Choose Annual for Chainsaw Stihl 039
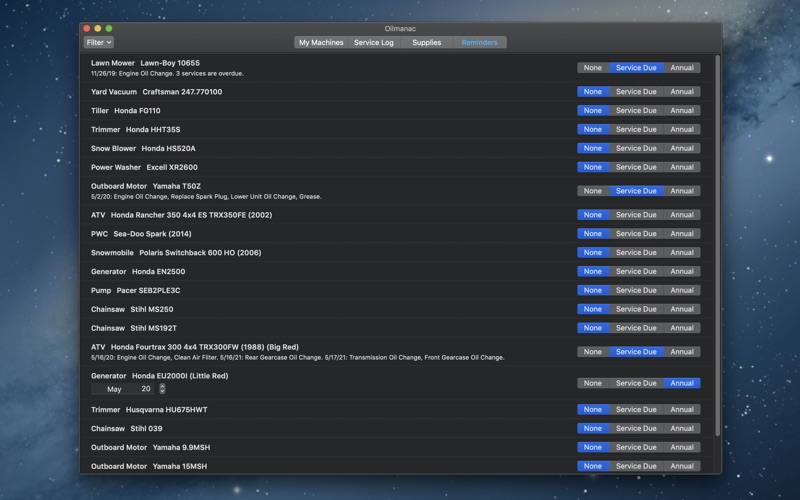 682,429
